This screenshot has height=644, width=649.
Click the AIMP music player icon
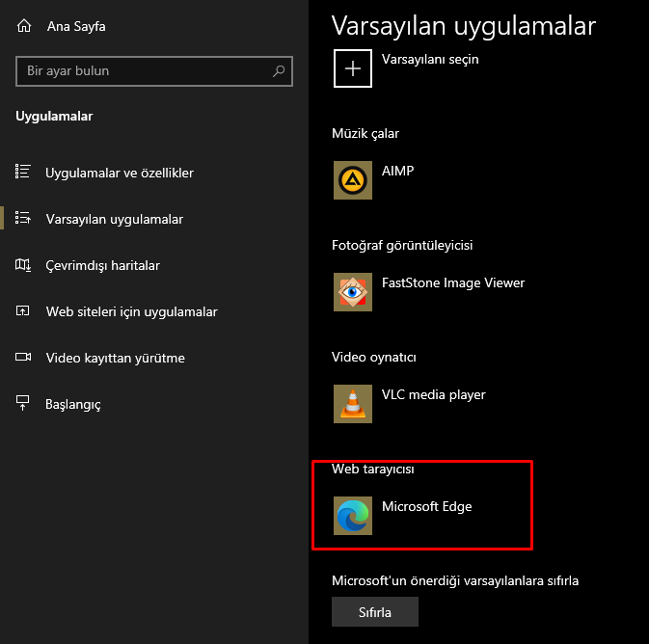tap(353, 180)
